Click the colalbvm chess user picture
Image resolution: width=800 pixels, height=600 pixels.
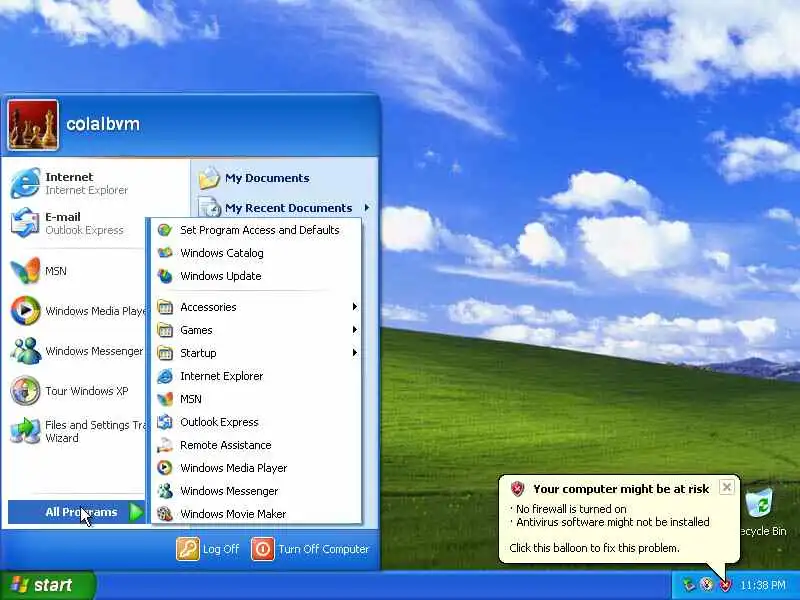click(x=33, y=125)
